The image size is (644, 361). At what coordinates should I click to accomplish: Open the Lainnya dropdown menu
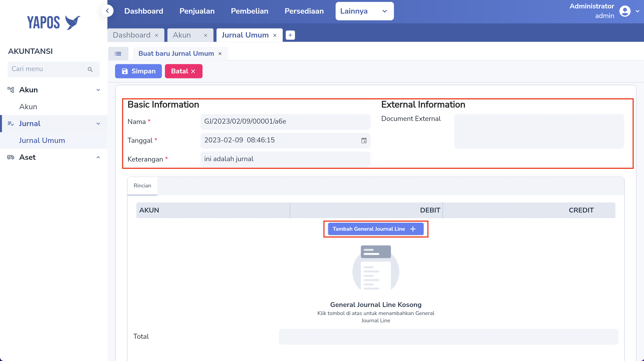coord(365,11)
